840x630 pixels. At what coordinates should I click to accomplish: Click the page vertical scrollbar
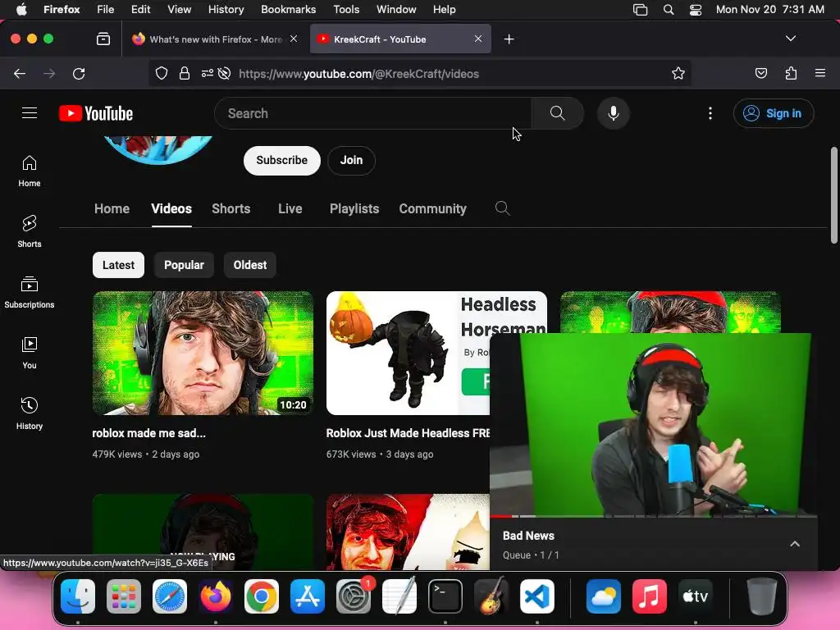point(833,195)
